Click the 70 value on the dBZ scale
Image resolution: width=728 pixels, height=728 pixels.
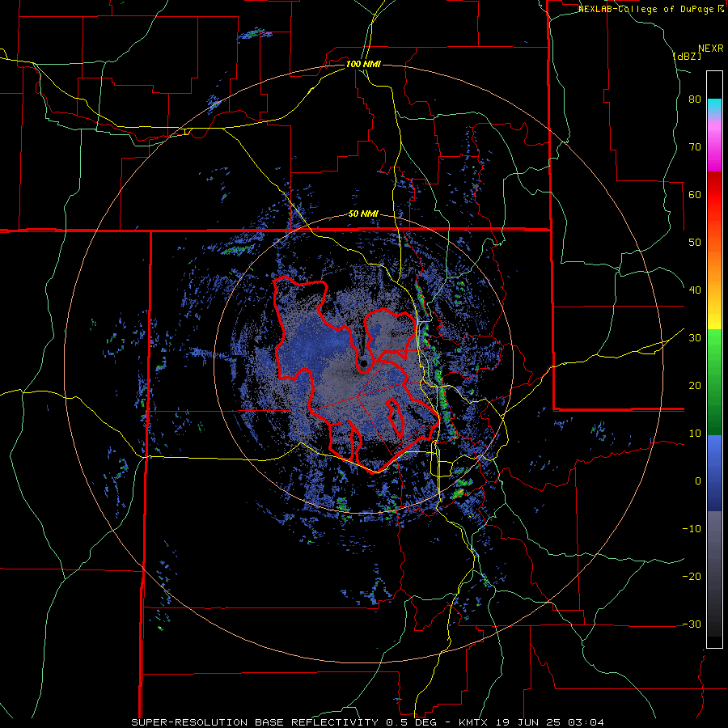coord(695,147)
